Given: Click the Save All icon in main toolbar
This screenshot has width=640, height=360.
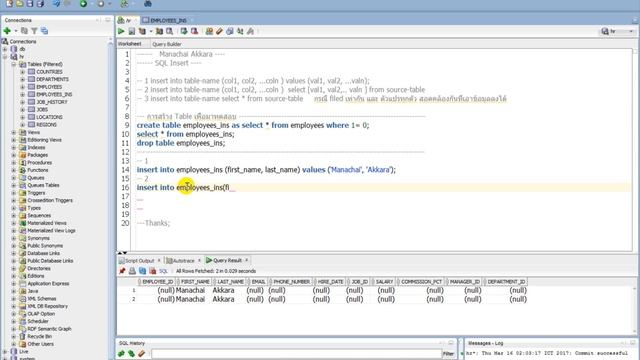Looking at the screenshot, I should click(40, 4).
